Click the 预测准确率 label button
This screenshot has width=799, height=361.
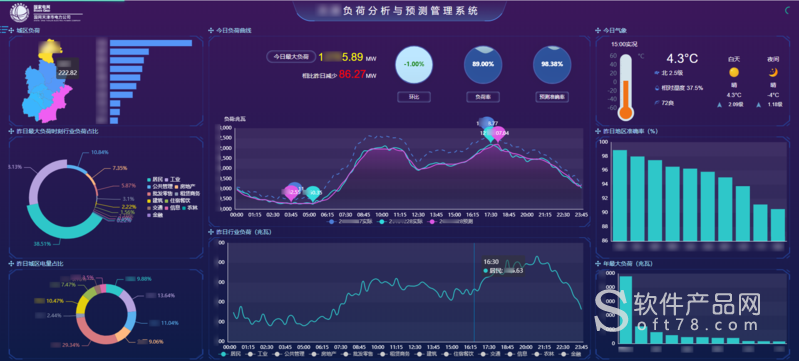[x=552, y=97]
